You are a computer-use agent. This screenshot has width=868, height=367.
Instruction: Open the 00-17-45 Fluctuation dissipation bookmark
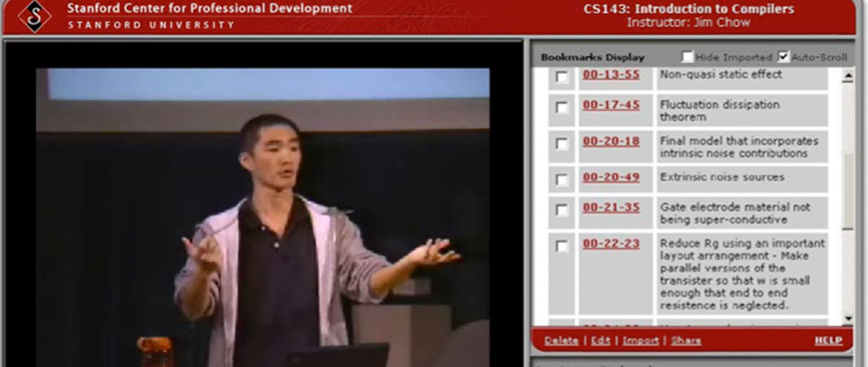tap(611, 105)
